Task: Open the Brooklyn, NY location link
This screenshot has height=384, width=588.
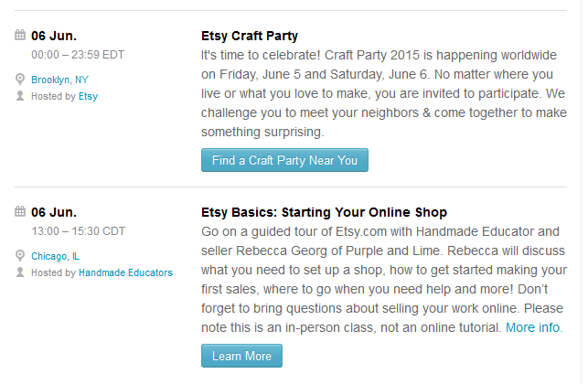Action: click(x=59, y=80)
